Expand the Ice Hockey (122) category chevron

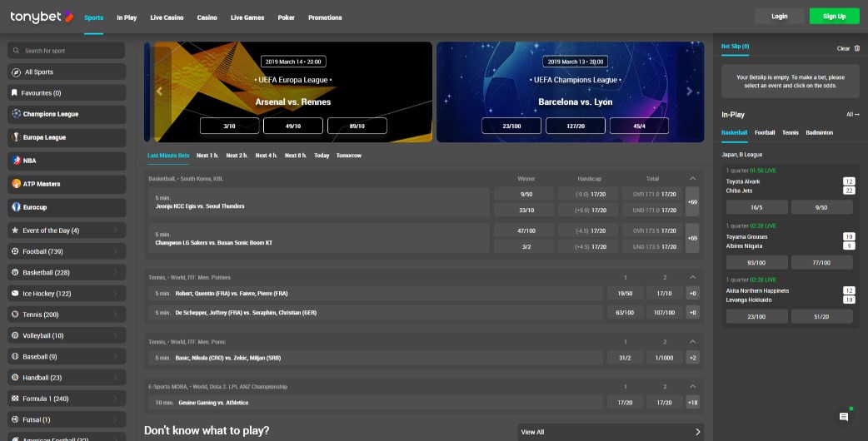coord(115,294)
